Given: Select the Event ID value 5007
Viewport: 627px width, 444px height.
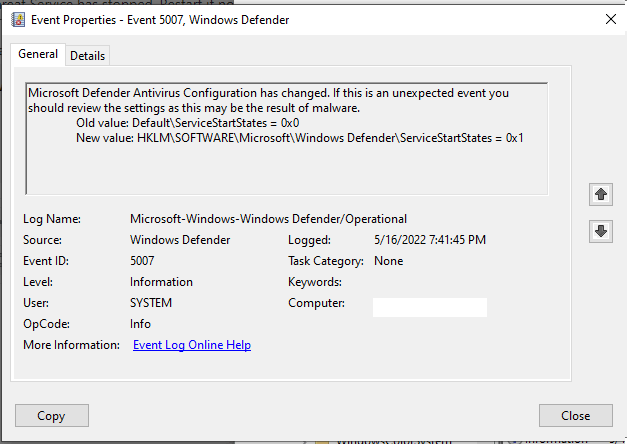Looking at the screenshot, I should click(142, 261).
